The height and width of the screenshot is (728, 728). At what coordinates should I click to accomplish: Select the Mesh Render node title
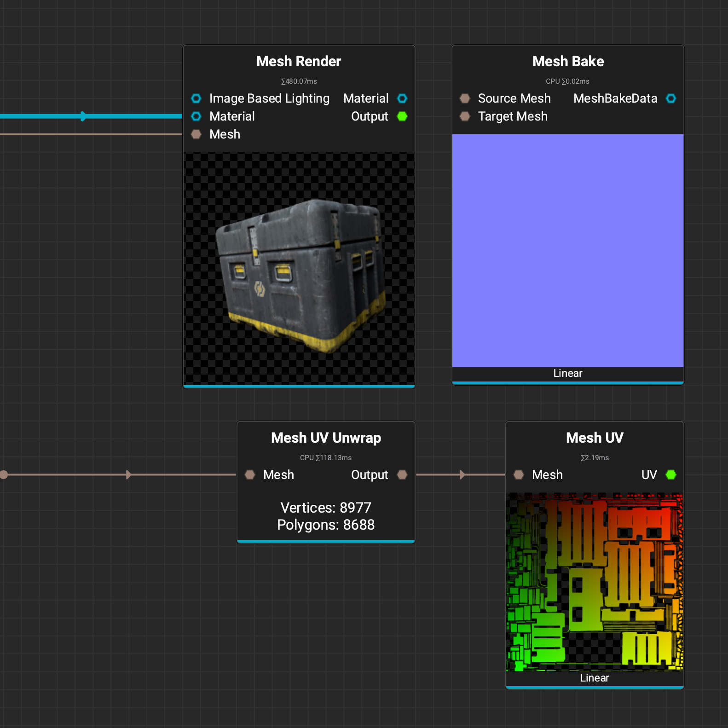click(299, 62)
